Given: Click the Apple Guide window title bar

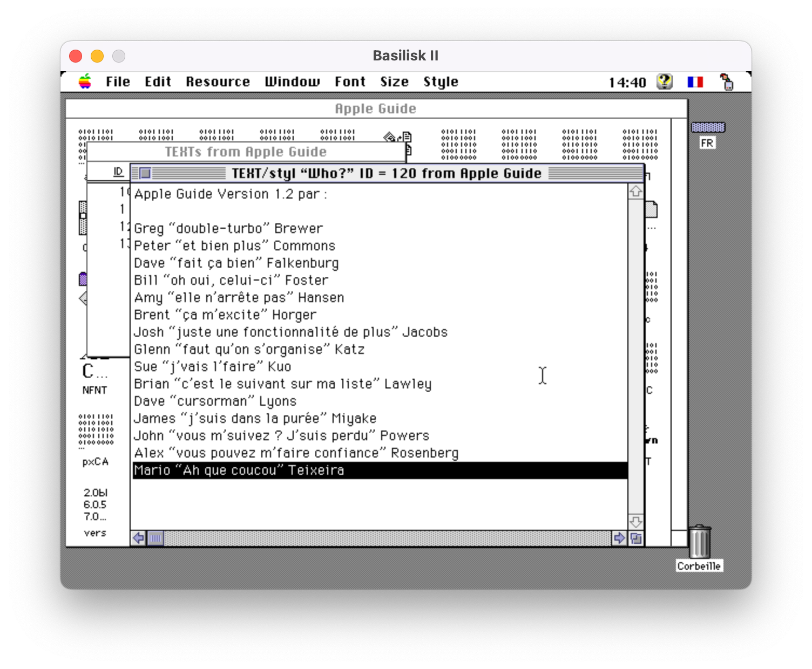Looking at the screenshot, I should [x=376, y=108].
